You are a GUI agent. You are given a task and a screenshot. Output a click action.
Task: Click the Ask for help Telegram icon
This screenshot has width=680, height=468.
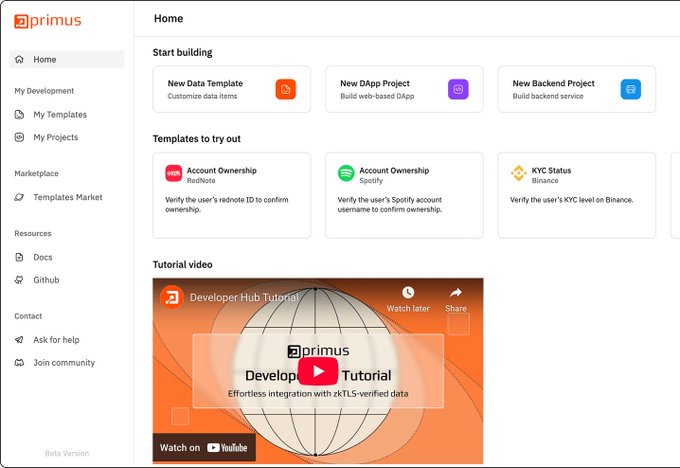20,340
